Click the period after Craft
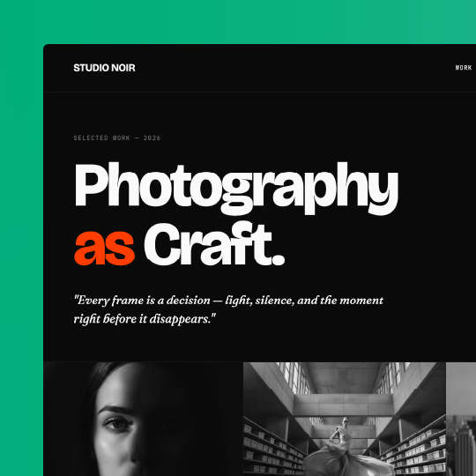 tap(279, 259)
